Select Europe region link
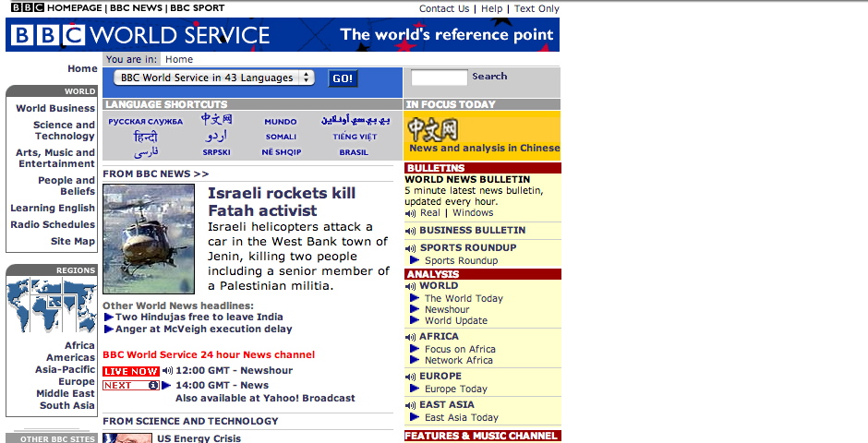 point(77,381)
